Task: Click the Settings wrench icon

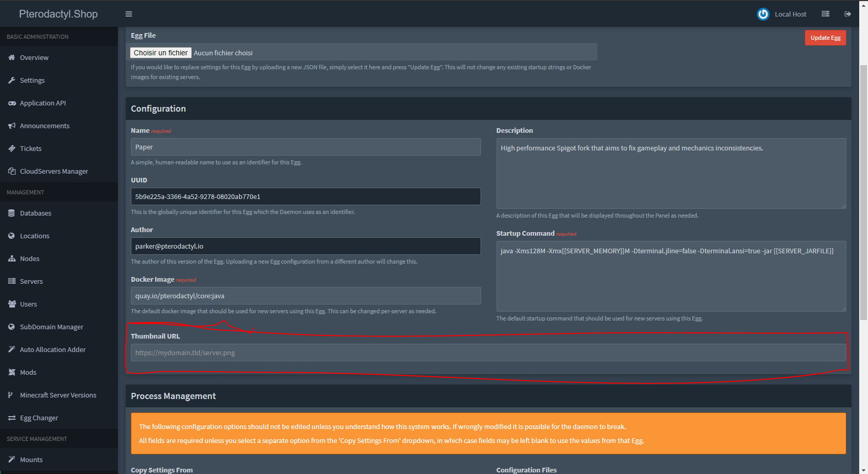Action: (11, 80)
